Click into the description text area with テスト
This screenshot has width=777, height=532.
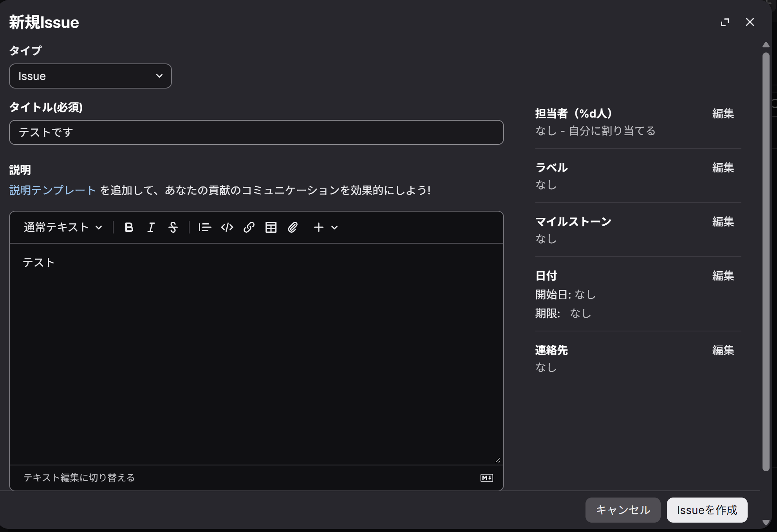point(257,354)
